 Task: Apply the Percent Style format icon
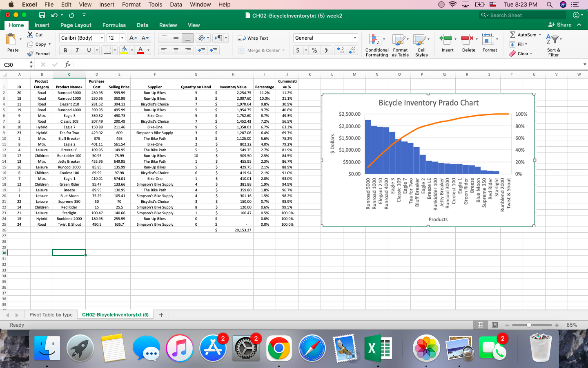tap(314, 50)
